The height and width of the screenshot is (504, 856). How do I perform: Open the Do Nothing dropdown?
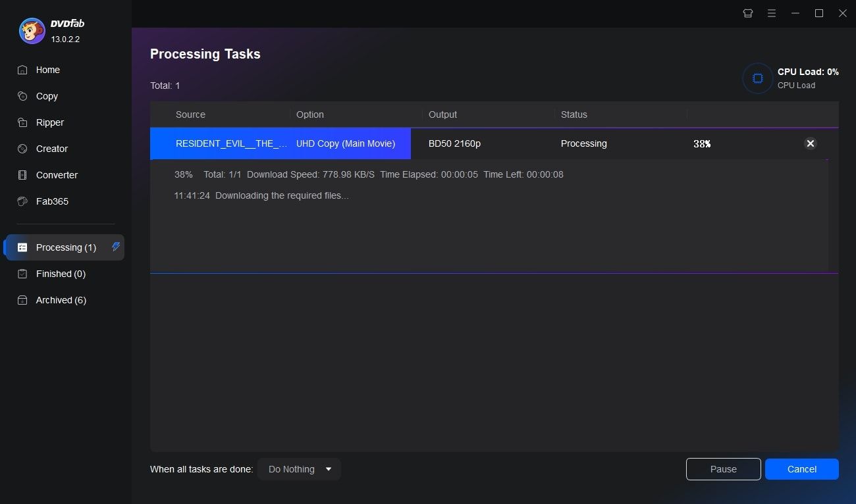[x=299, y=469]
